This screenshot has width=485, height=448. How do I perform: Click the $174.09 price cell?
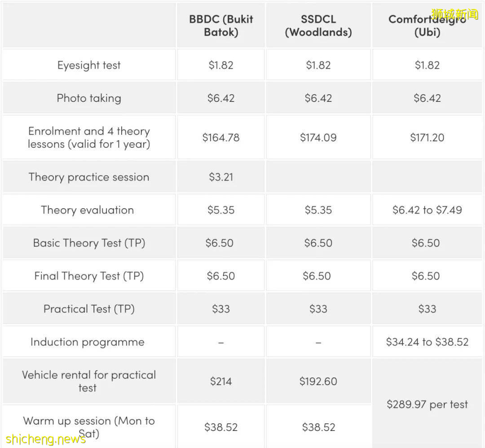(x=318, y=137)
